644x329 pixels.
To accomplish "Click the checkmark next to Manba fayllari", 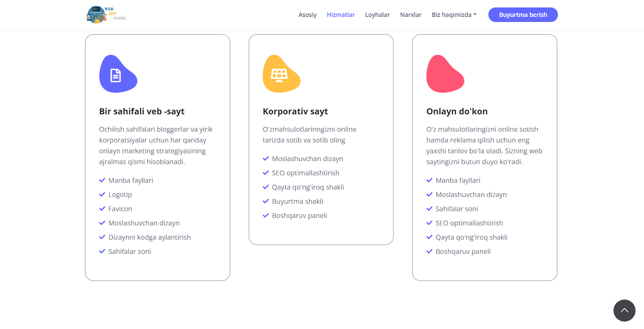I will (x=102, y=180).
